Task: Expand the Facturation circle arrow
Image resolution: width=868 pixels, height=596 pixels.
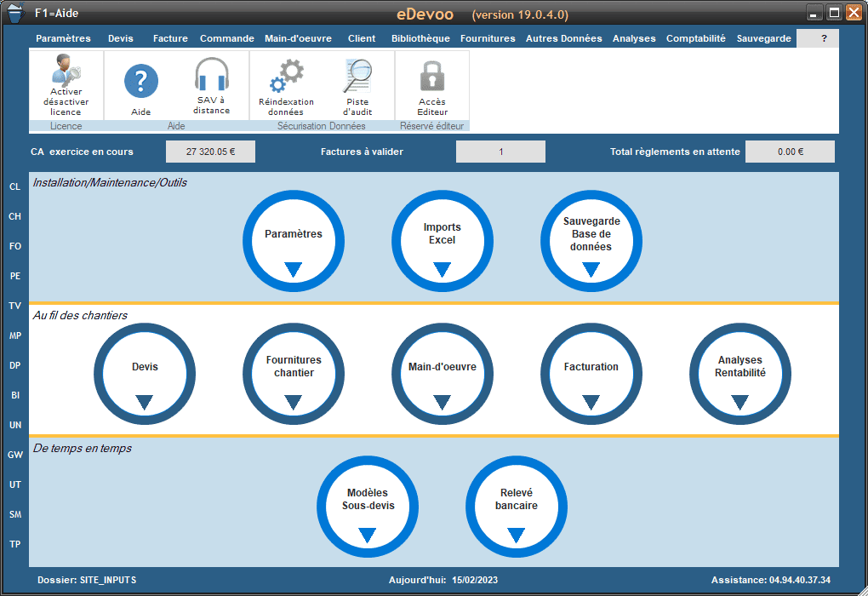Action: [591, 403]
